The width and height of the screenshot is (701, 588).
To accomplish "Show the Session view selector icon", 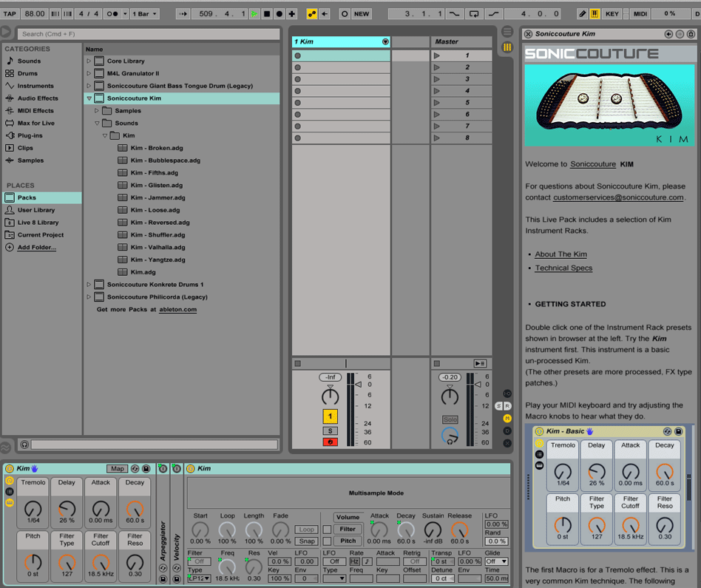I will click(x=507, y=47).
